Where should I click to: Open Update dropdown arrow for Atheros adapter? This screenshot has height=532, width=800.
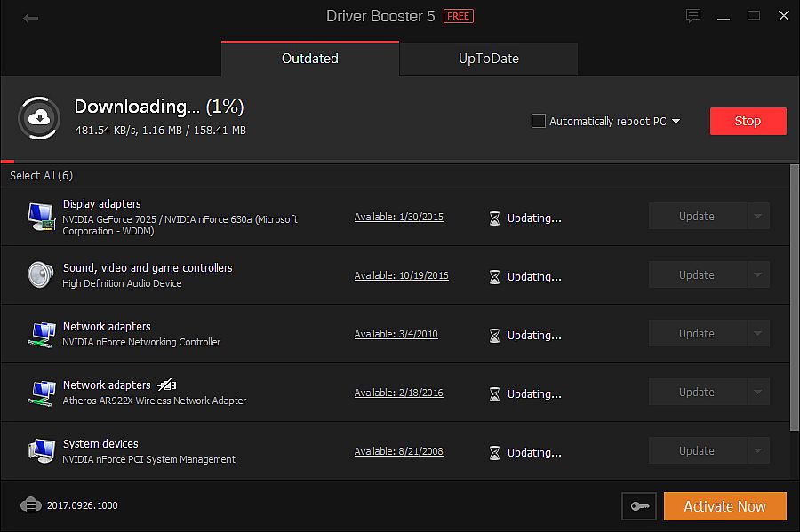[x=758, y=392]
